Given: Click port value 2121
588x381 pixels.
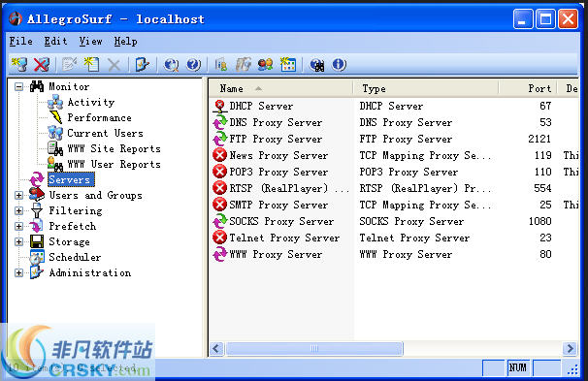Looking at the screenshot, I should click(x=539, y=139).
